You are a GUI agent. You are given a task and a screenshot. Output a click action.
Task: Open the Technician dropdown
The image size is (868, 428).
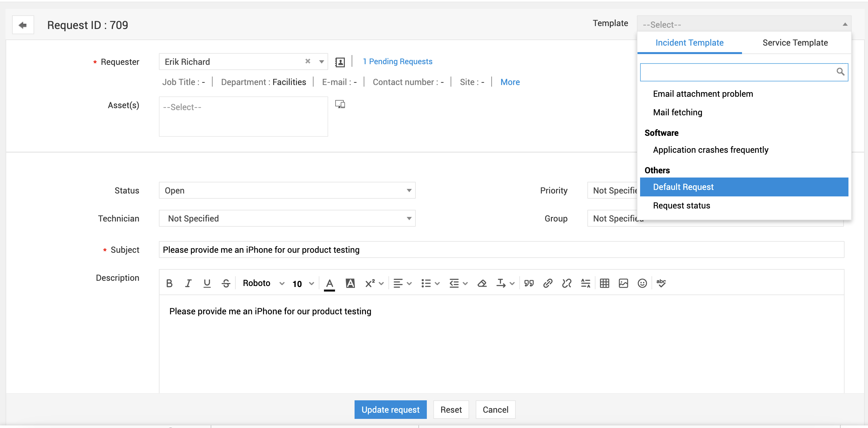[287, 218]
